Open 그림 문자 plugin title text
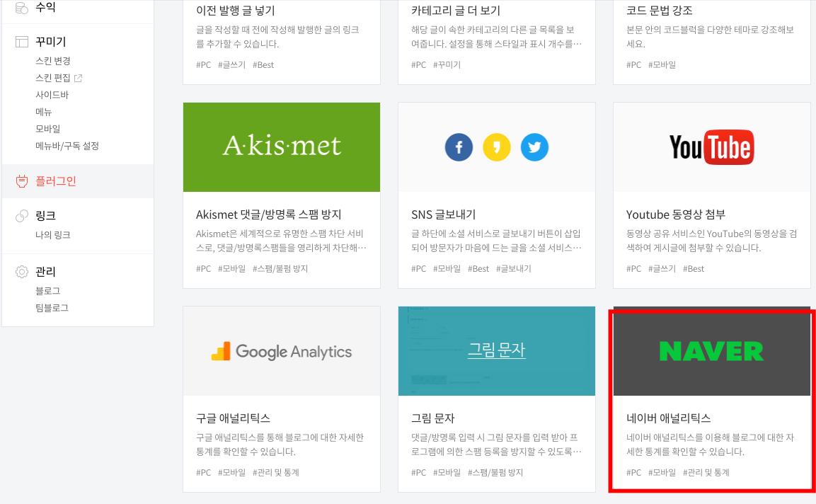 (x=433, y=418)
